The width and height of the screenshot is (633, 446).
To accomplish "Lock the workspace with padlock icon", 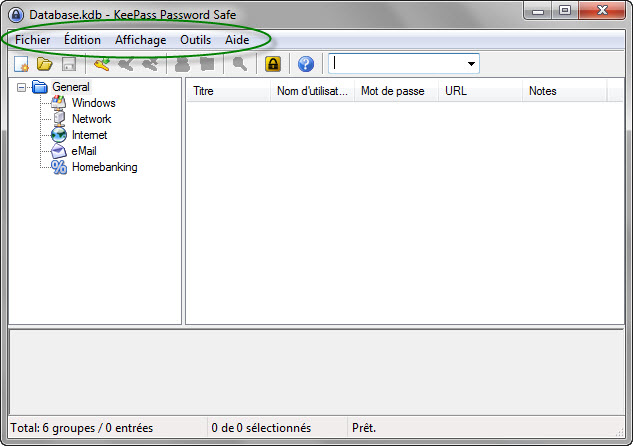I will (272, 64).
